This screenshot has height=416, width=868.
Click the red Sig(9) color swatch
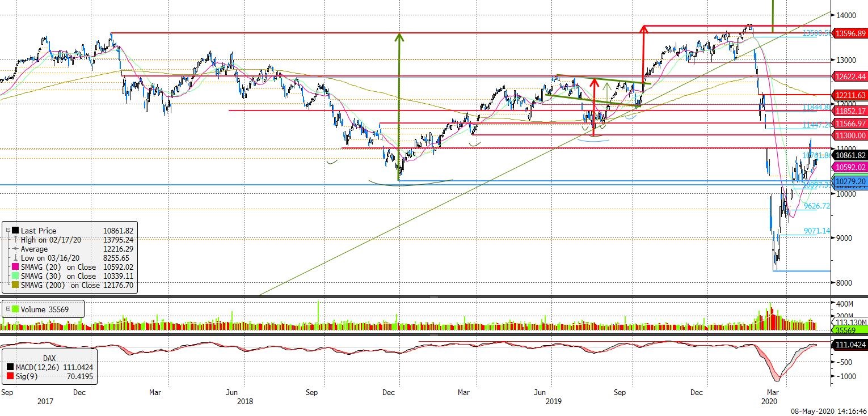click(10, 376)
